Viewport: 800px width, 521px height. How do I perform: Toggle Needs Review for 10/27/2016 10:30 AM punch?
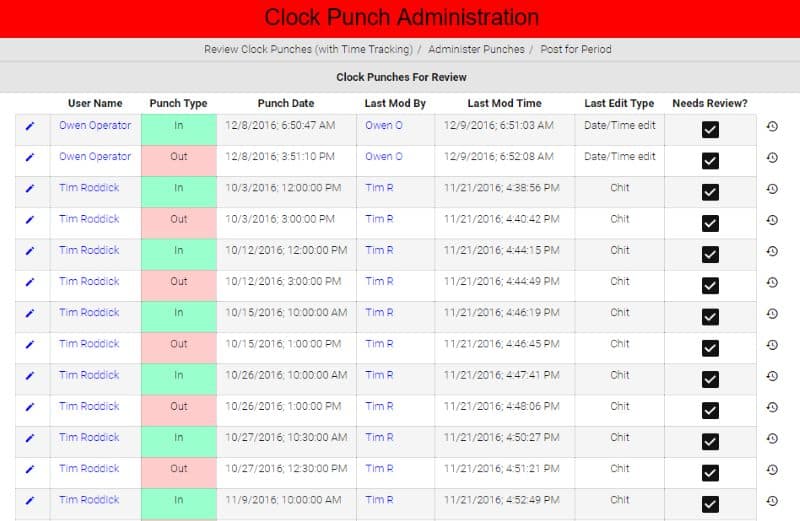pyautogui.click(x=710, y=441)
